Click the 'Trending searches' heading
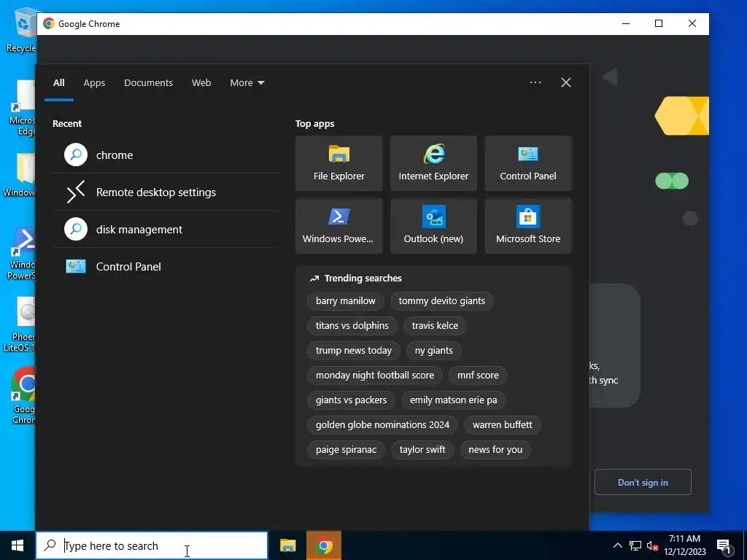Viewport: 747px width, 560px height. [363, 278]
